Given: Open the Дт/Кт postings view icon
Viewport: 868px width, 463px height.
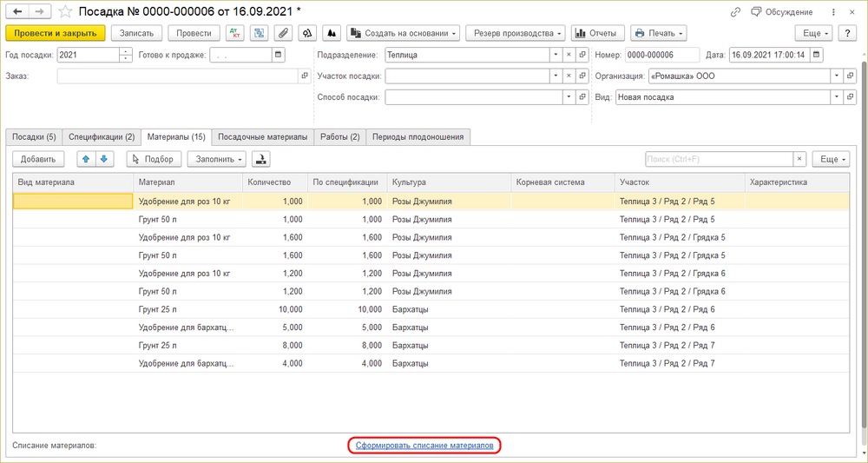Looking at the screenshot, I should (x=234, y=33).
